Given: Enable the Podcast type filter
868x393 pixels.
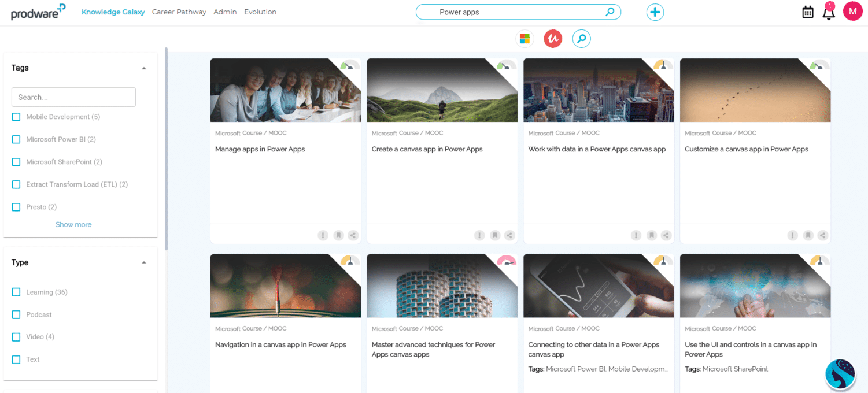Looking at the screenshot, I should (16, 314).
